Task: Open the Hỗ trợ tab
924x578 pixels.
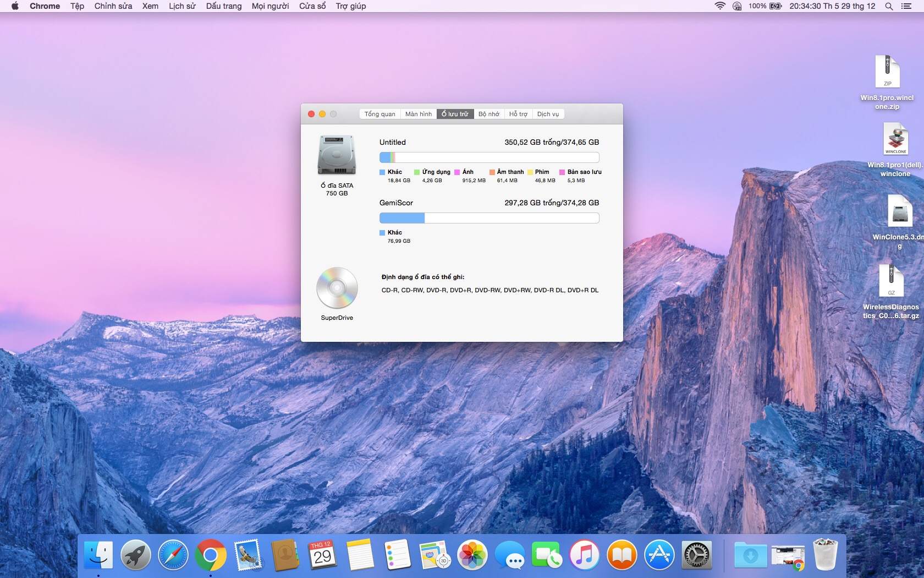Action: 518,114
